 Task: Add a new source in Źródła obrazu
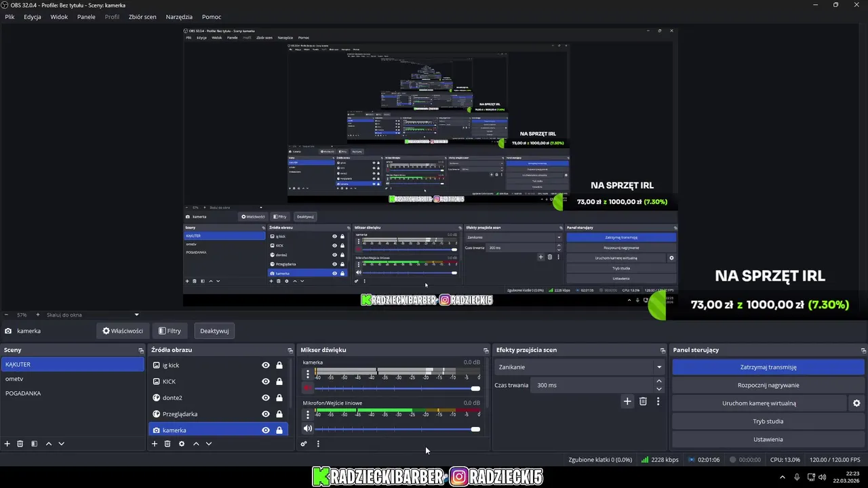155,444
